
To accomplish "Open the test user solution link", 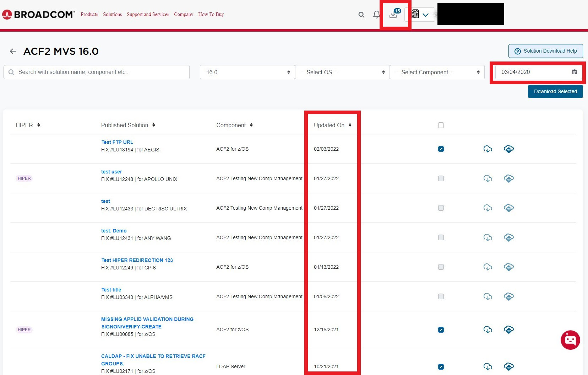I will (111, 172).
